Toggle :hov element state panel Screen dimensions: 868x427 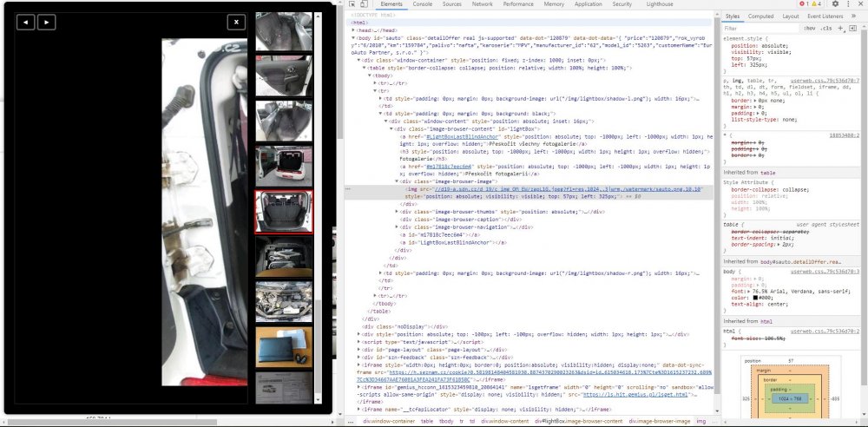(x=810, y=29)
